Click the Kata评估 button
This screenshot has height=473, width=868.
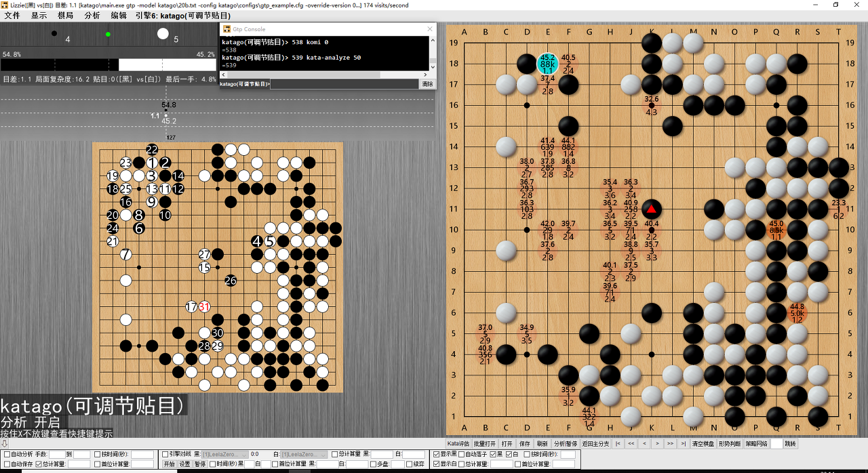click(x=458, y=443)
